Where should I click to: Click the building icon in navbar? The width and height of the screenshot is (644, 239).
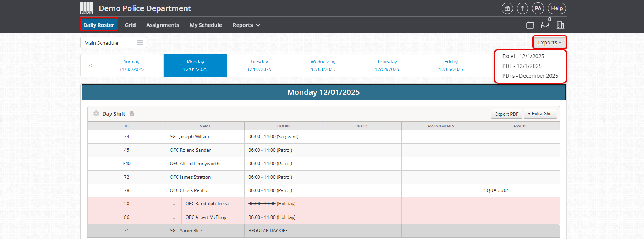click(x=560, y=25)
